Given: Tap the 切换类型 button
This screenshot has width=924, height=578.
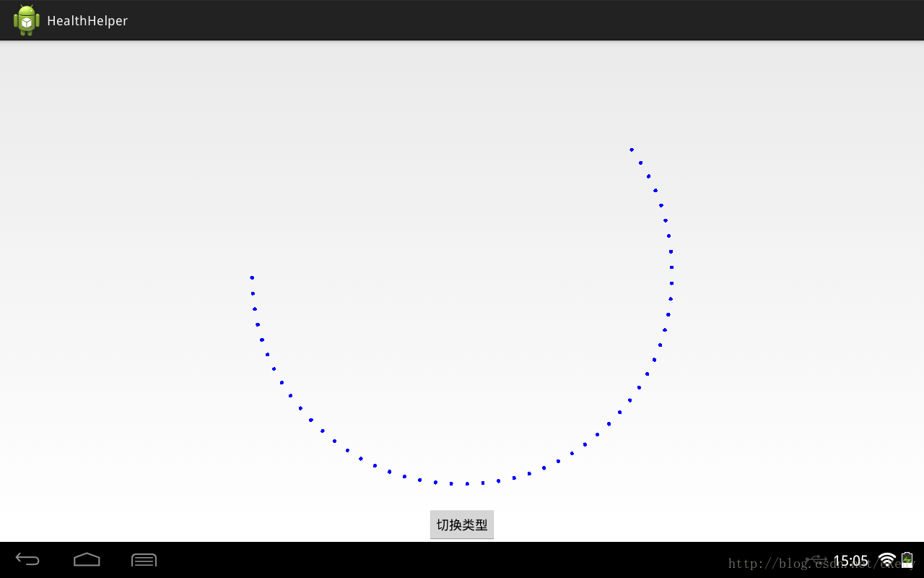Looking at the screenshot, I should tap(462, 525).
